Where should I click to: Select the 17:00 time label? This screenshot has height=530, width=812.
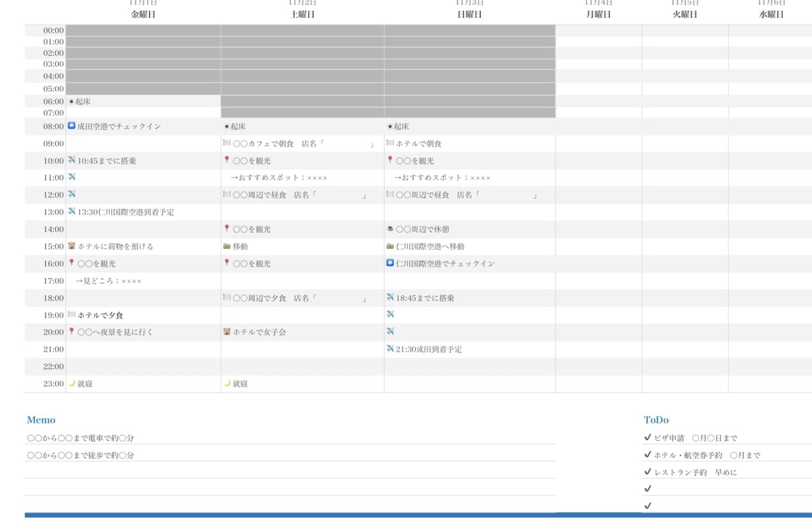point(53,281)
